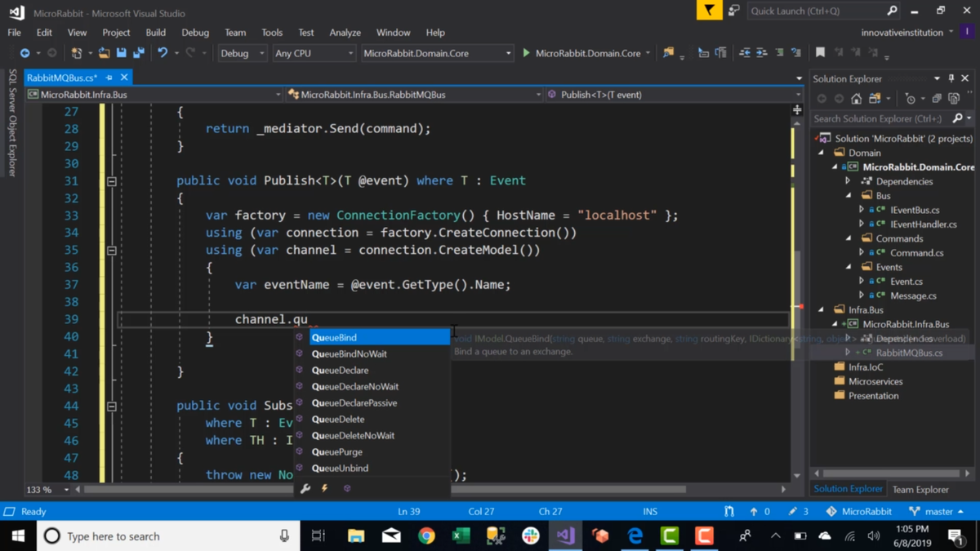Click the New Project toolbar icon
The height and width of the screenshot is (551, 980).
pos(76,53)
